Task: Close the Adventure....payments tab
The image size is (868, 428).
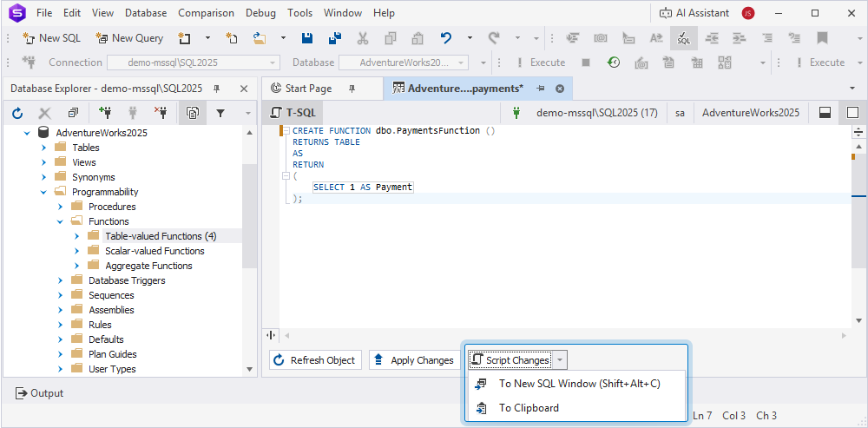Action: (560, 89)
